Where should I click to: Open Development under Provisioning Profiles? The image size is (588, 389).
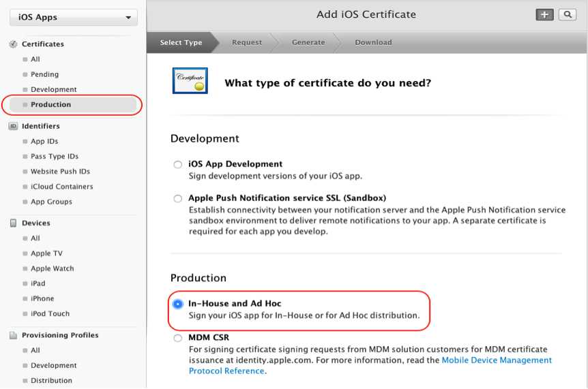[54, 365]
